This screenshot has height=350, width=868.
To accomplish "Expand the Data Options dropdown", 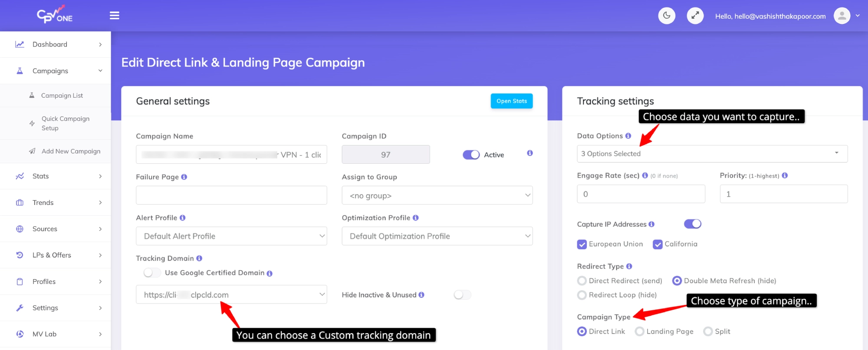I will click(712, 154).
